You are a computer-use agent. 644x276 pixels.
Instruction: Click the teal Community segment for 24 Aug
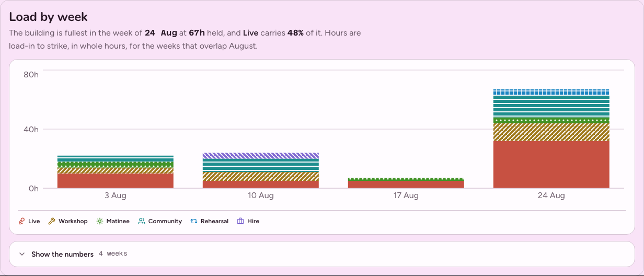[551, 106]
